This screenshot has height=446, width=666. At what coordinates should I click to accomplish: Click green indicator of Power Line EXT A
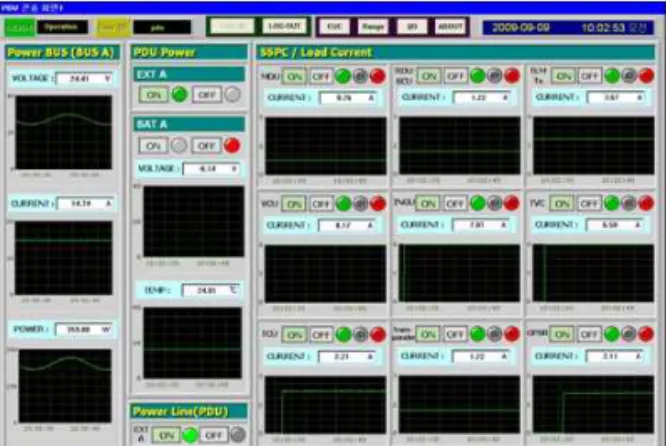coord(190,435)
